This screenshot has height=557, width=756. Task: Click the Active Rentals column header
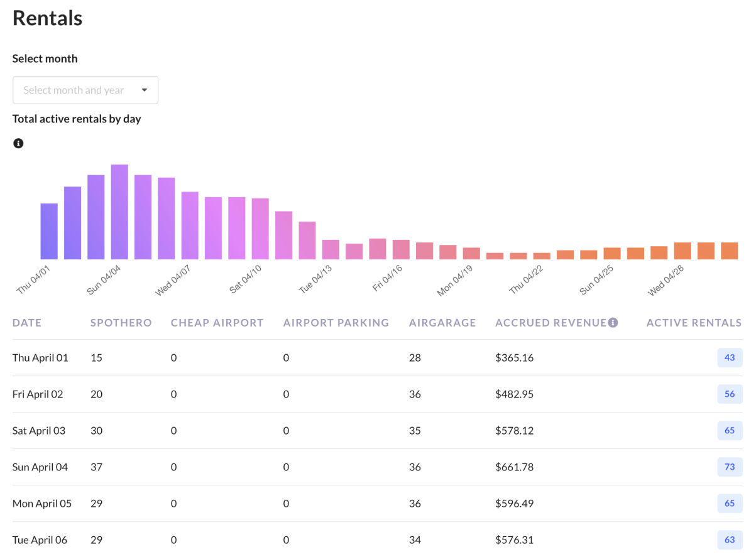click(x=694, y=323)
